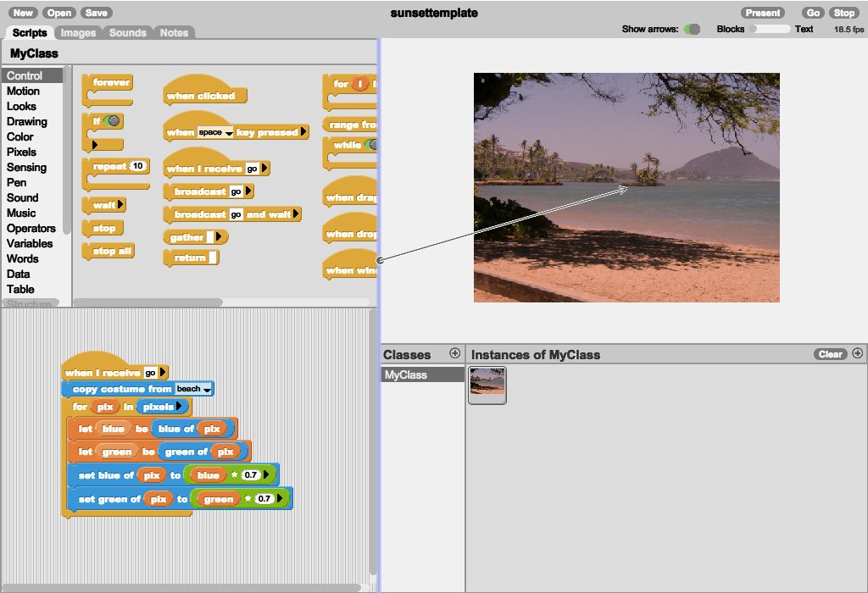Halt execution with Stop button
Image resolution: width=868 pixels, height=593 pixels.
[843, 13]
